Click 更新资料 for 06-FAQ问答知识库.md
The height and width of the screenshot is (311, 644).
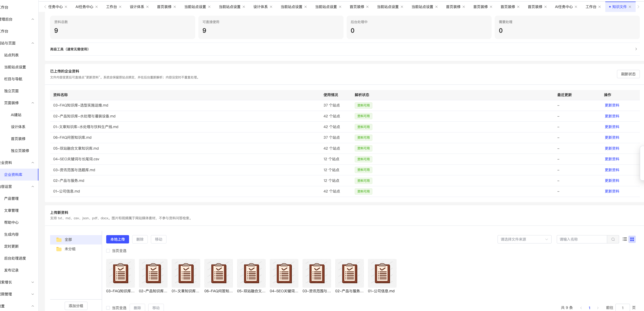point(612,137)
